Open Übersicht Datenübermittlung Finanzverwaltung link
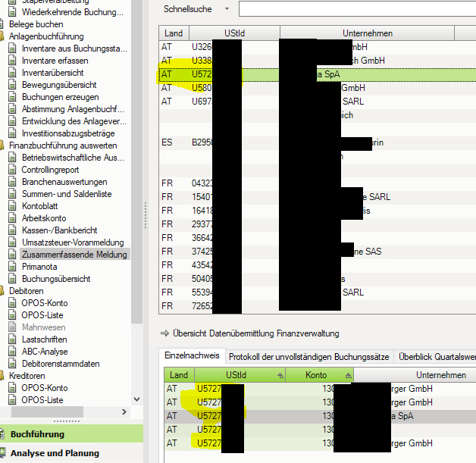This screenshot has width=476, height=463. click(255, 333)
